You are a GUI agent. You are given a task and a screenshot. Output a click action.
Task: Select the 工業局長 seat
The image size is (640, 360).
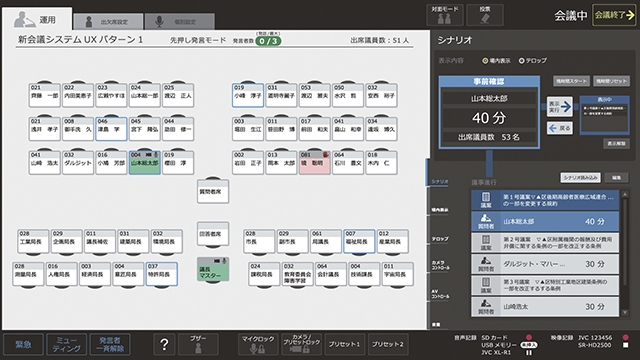(33, 241)
